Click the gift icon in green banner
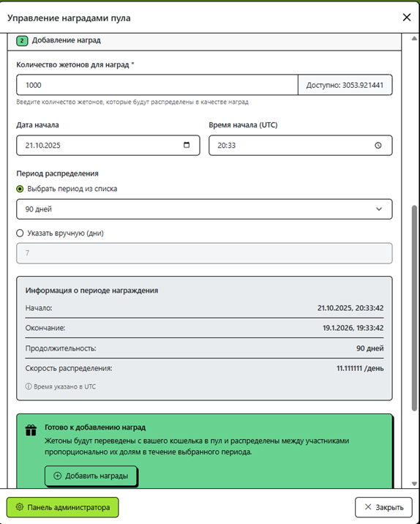This screenshot has height=524, width=420. [x=31, y=430]
